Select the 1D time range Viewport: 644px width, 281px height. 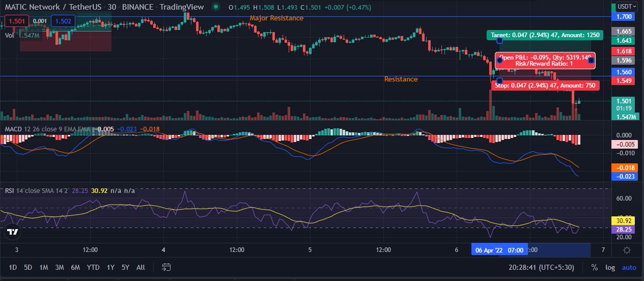pos(13,267)
